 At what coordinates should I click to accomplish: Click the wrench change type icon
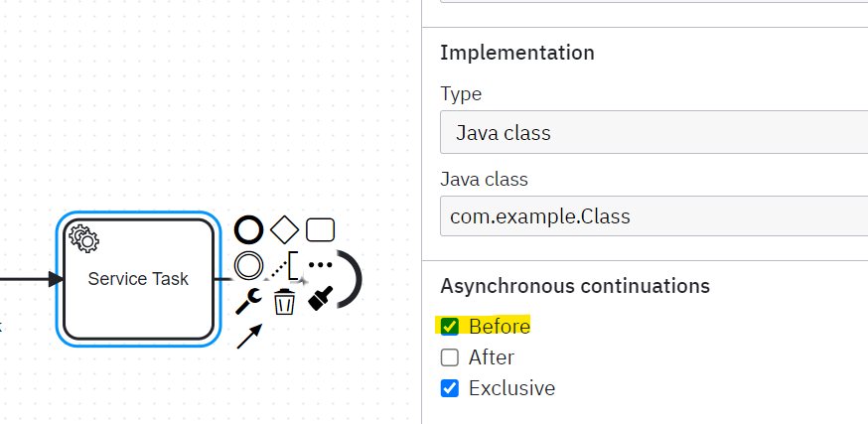coord(249,301)
